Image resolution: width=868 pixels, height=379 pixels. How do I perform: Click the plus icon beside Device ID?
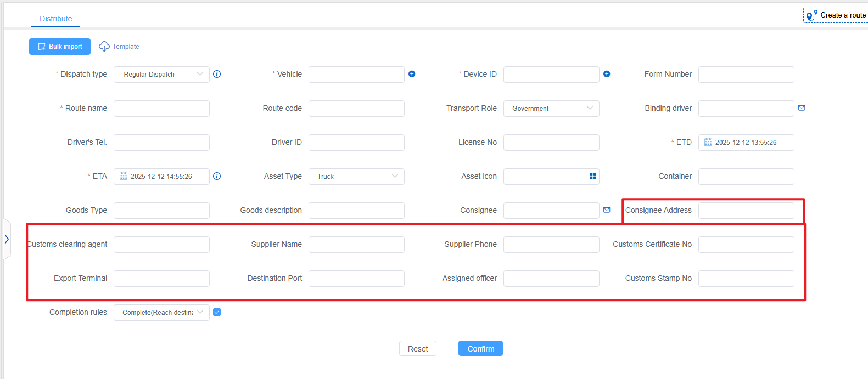point(607,74)
